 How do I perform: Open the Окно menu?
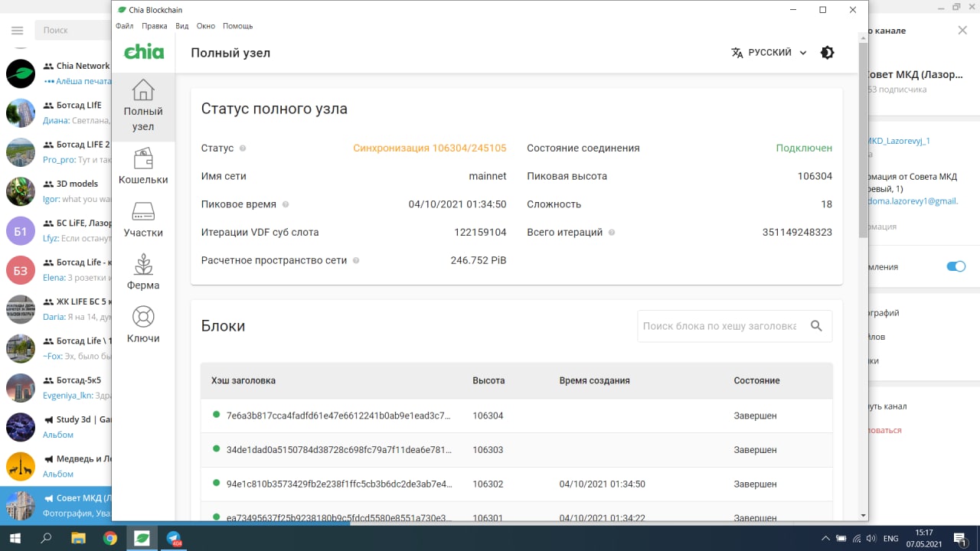click(x=206, y=26)
